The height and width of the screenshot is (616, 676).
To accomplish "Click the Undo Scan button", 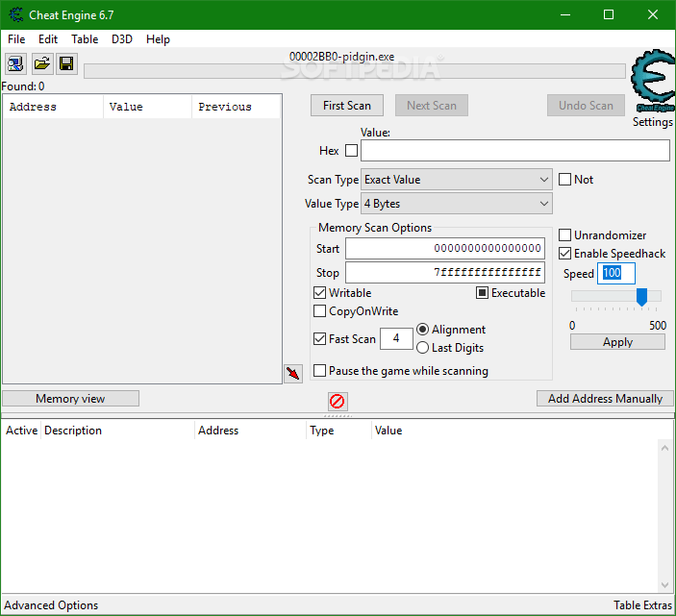I will tap(586, 106).
